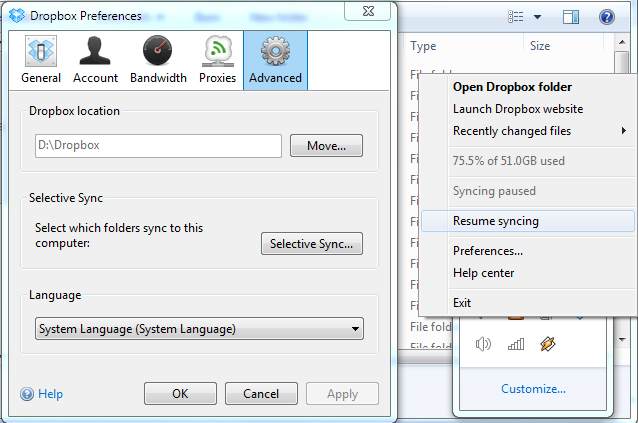
Task: Click the Syncing paused status entry
Action: (528, 191)
